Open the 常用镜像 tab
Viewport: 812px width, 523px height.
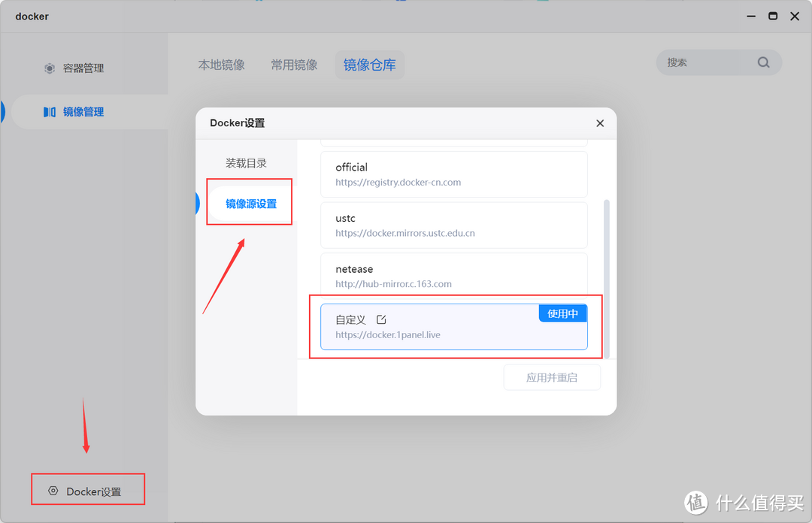(294, 65)
